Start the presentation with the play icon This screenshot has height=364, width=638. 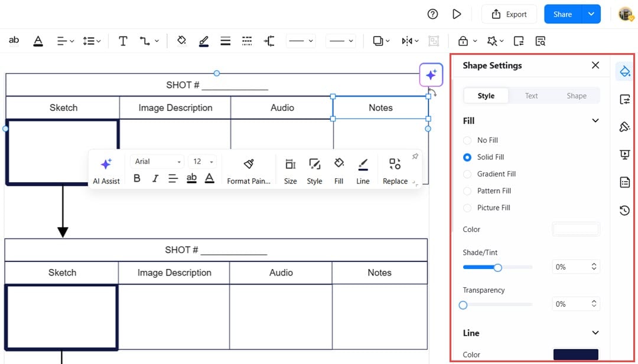[457, 14]
